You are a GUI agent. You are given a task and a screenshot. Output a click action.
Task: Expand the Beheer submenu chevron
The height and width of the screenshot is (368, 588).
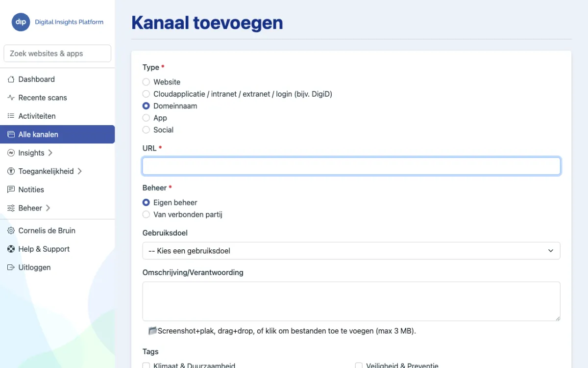tap(48, 208)
